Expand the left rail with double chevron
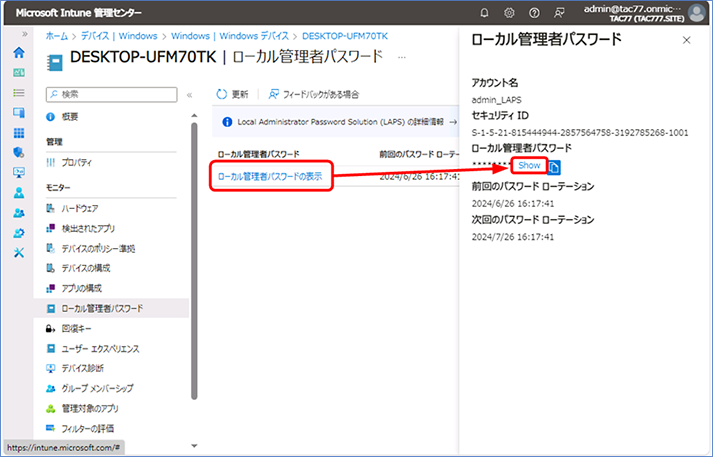 [x=25, y=34]
